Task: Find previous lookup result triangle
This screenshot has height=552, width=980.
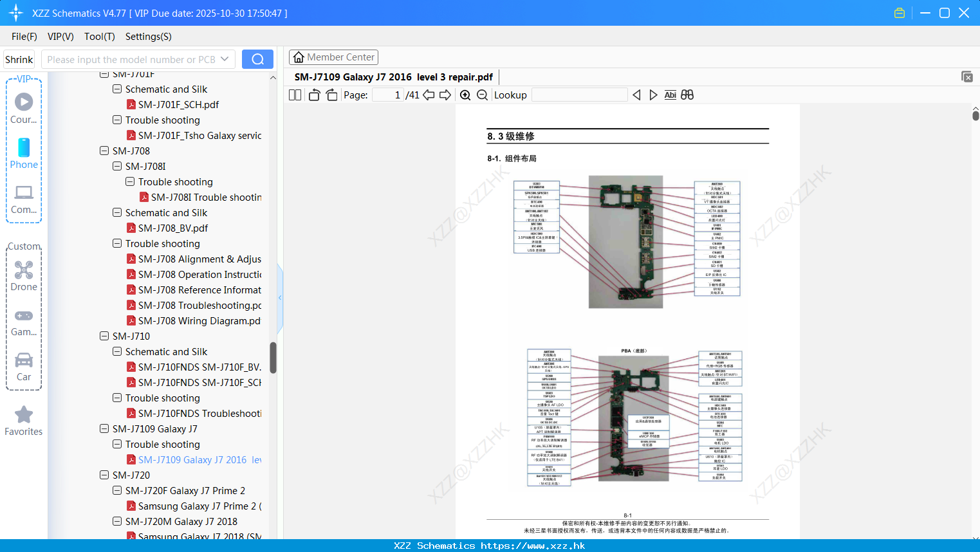Action: tap(636, 95)
